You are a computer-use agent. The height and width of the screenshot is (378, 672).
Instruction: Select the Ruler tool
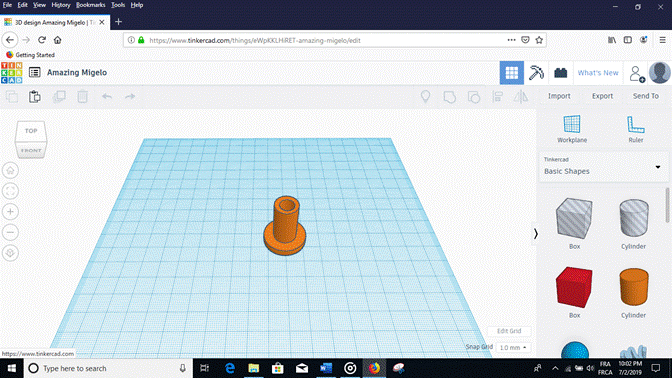coord(636,129)
